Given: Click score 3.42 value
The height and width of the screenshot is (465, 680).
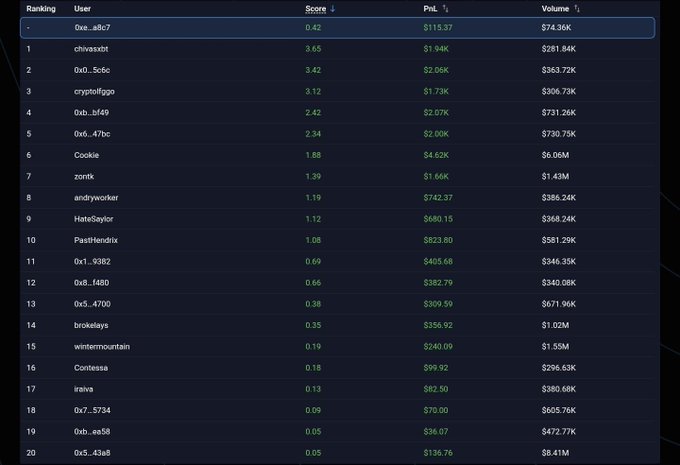Looking at the screenshot, I should click(313, 70).
